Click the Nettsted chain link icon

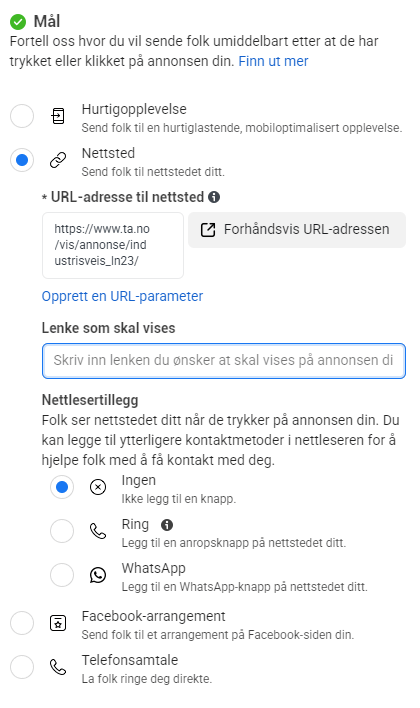click(58, 160)
